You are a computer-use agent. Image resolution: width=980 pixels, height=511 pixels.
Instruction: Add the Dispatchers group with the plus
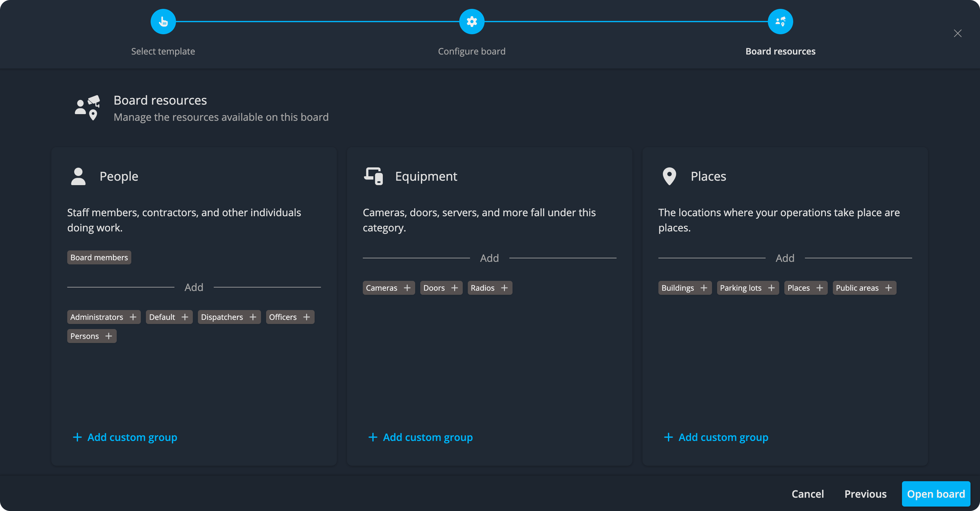[x=252, y=317]
